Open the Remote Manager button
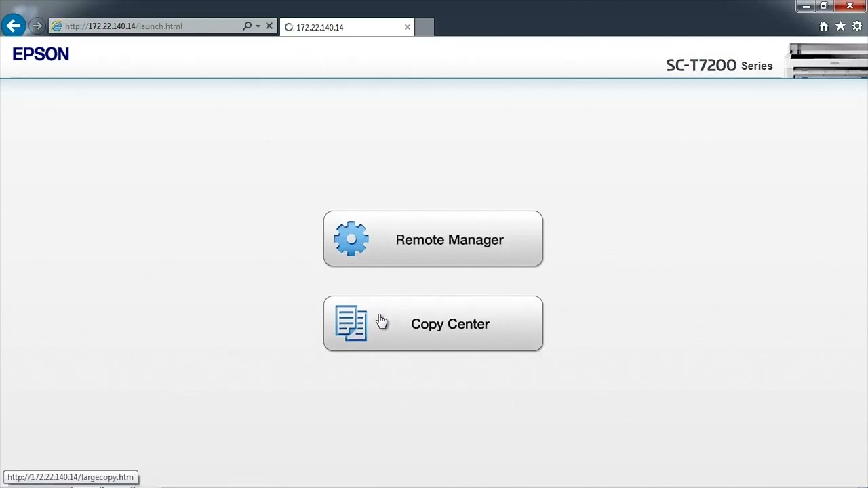 coord(433,239)
